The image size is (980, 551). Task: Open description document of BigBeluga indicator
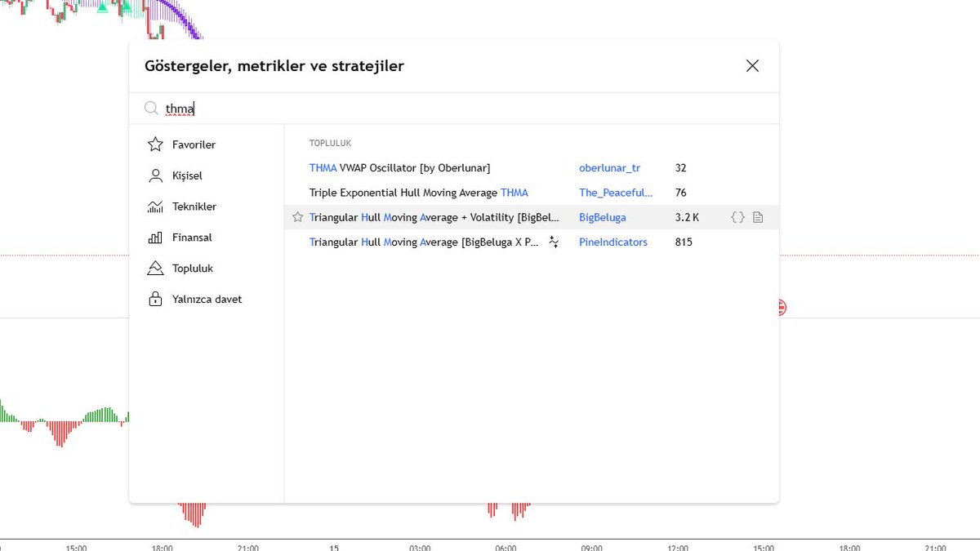[x=758, y=217]
